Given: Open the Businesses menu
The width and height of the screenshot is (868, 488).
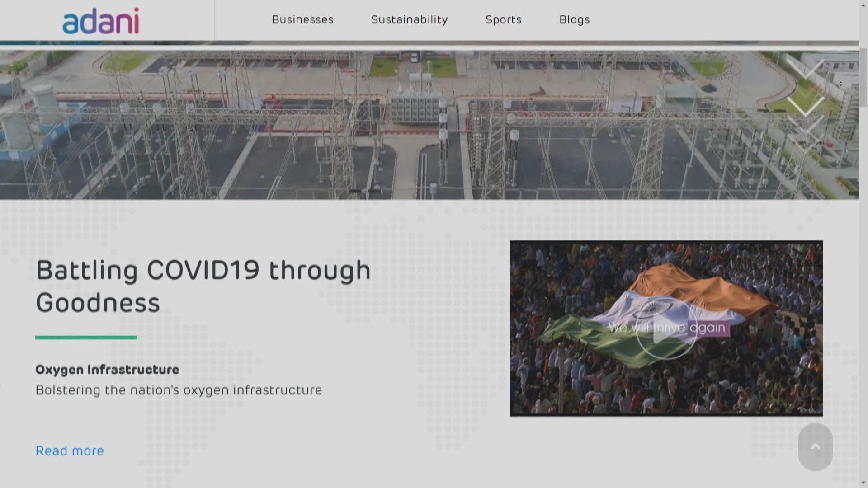Looking at the screenshot, I should point(302,20).
